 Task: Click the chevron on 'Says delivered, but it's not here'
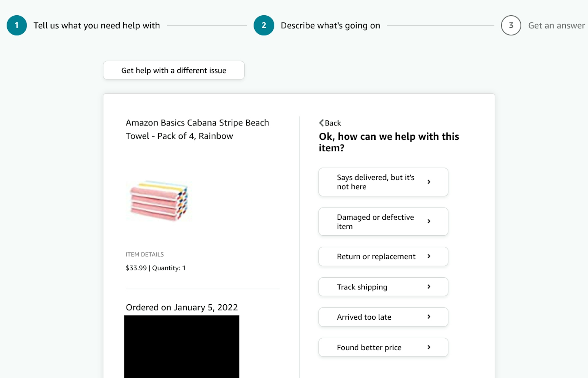pyautogui.click(x=430, y=182)
